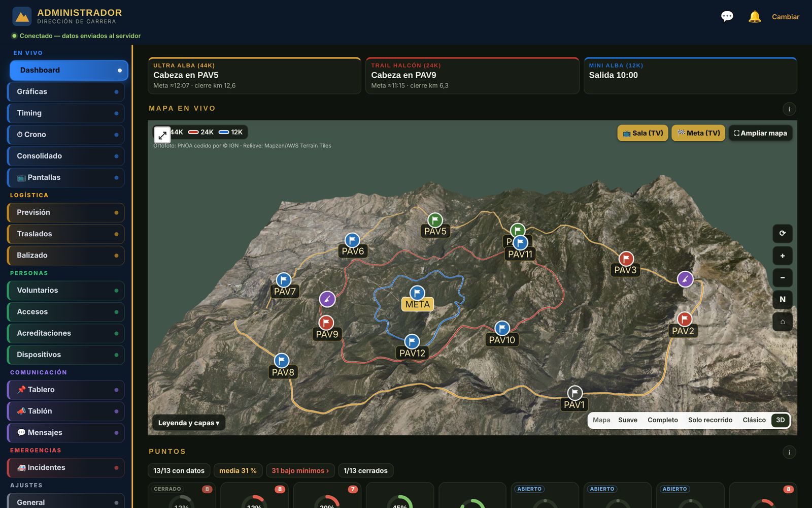Select the PAV12 flag marker
The height and width of the screenshot is (508, 812).
click(412, 341)
